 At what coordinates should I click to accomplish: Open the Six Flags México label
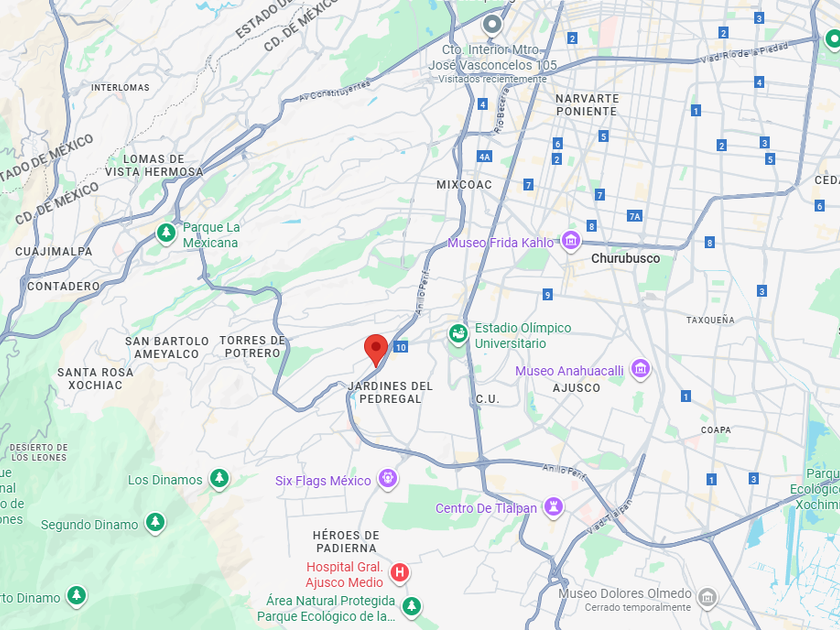click(x=323, y=481)
